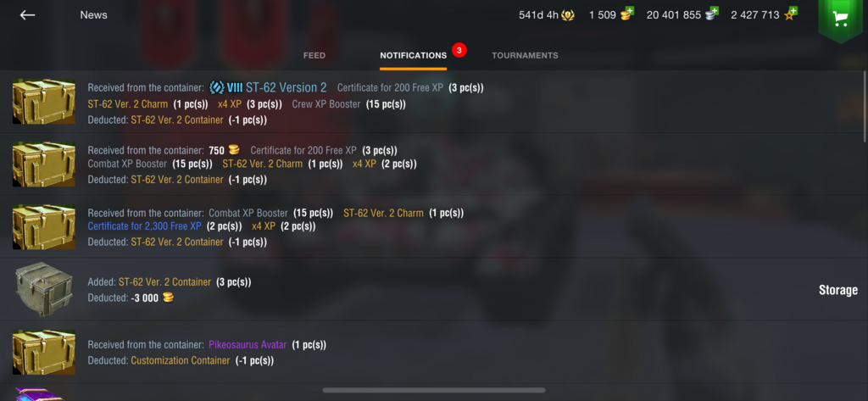Tap the red notification count badge

[459, 50]
